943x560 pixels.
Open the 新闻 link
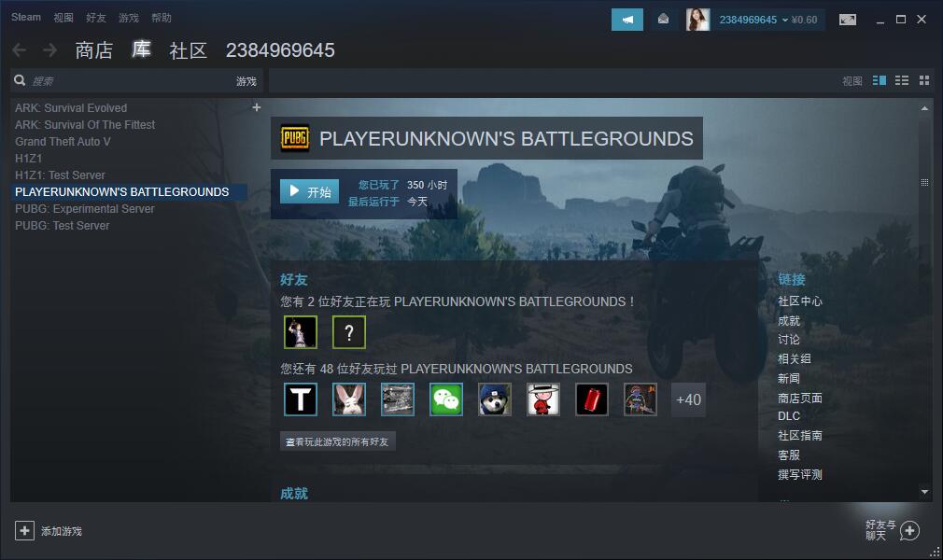click(x=788, y=378)
